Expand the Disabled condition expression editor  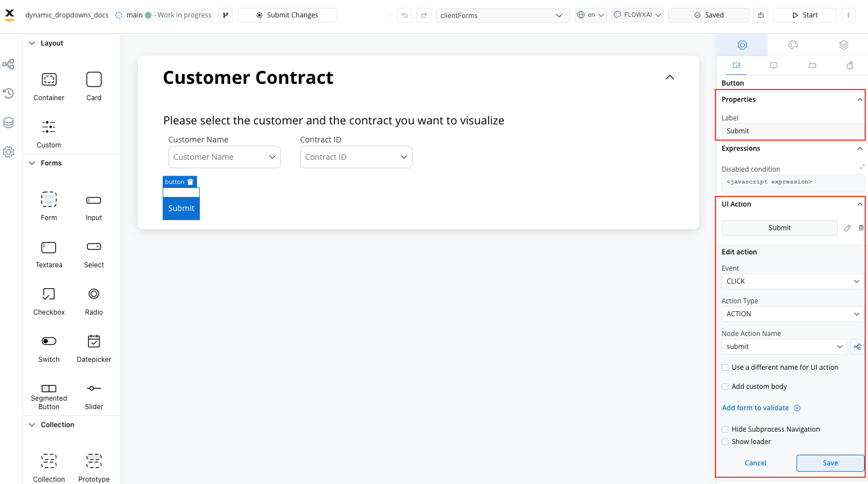(x=862, y=167)
